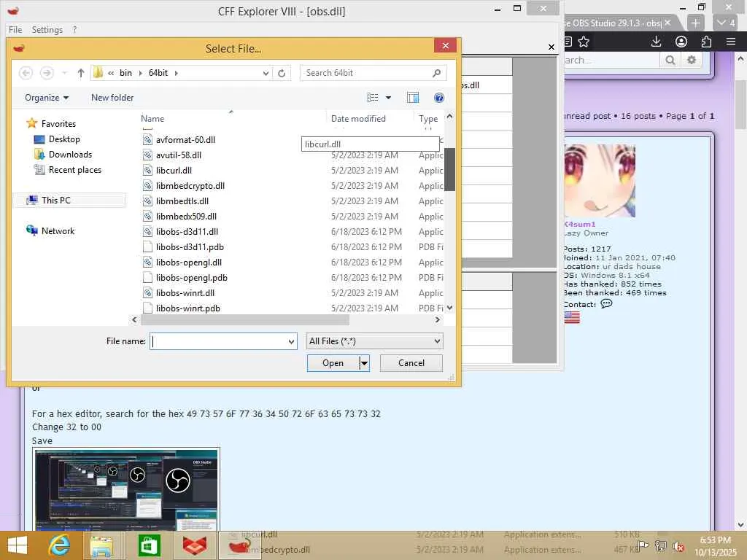Open the K4sum1 profile link
Screen dimensions: 747x560
[x=580, y=224]
